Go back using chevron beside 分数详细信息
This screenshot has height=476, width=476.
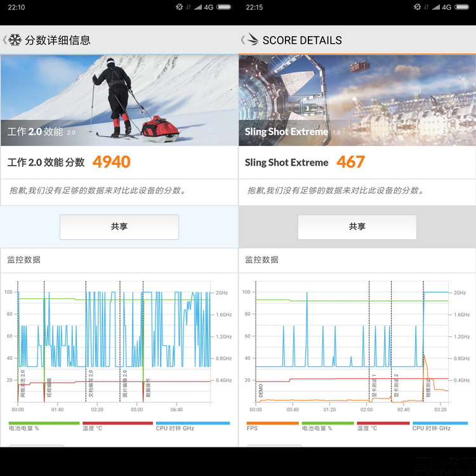click(x=4, y=40)
